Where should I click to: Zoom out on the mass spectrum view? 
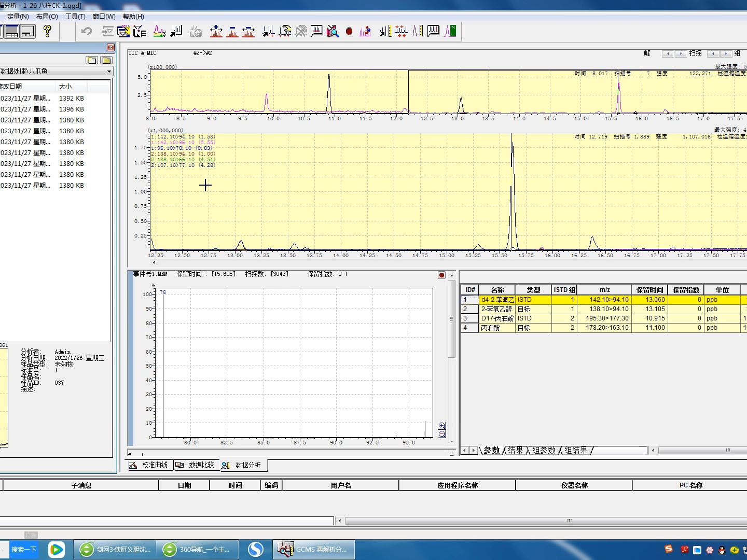pyautogui.click(x=442, y=435)
